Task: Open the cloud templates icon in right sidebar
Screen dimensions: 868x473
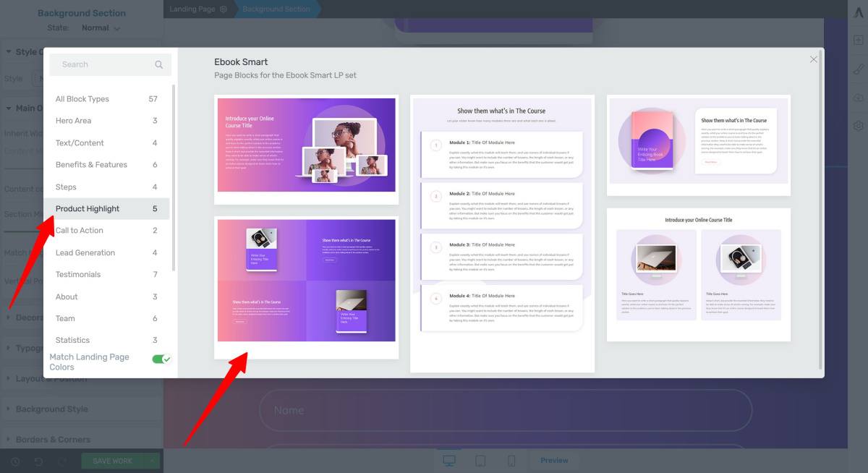Action: [x=859, y=98]
